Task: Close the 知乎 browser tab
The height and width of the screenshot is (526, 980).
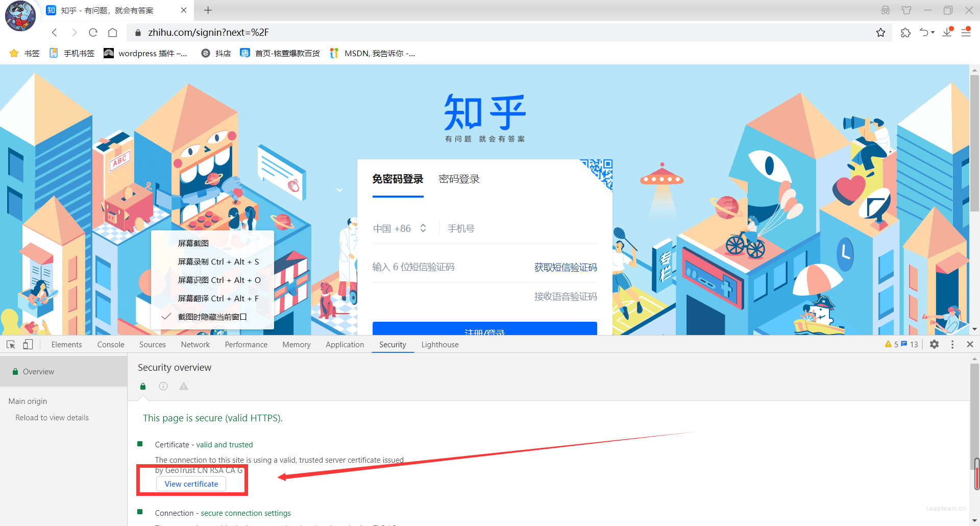Action: tap(184, 10)
